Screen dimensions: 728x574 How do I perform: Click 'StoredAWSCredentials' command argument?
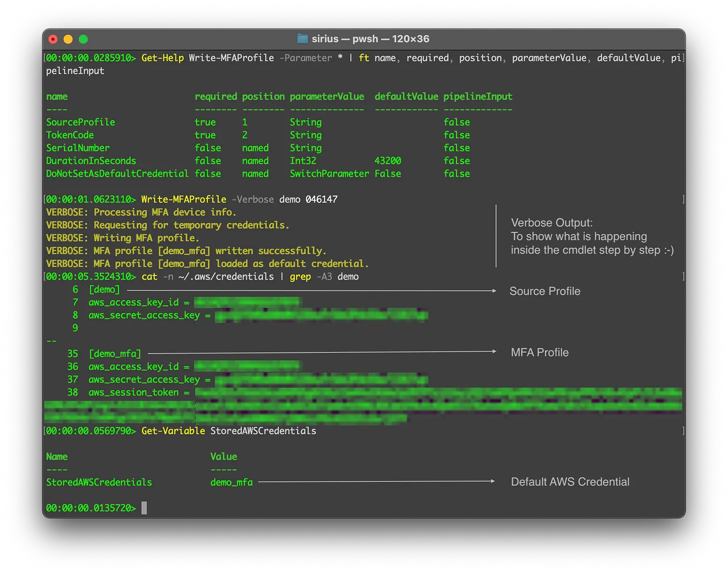tap(263, 431)
